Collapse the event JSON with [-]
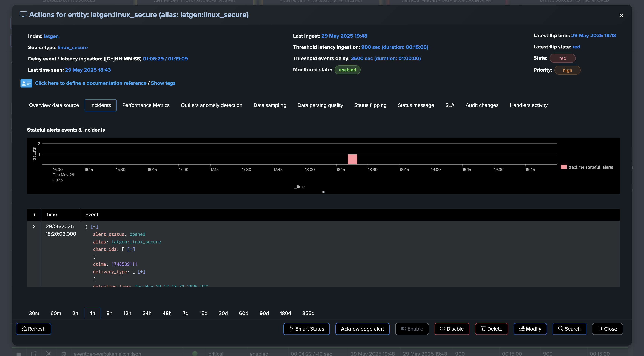The height and width of the screenshot is (356, 644). (94, 226)
